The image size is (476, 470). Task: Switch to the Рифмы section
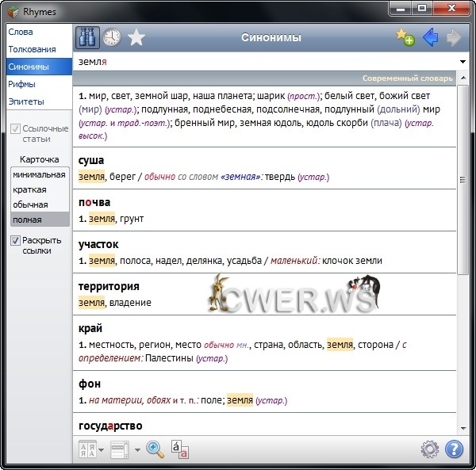tap(21, 84)
